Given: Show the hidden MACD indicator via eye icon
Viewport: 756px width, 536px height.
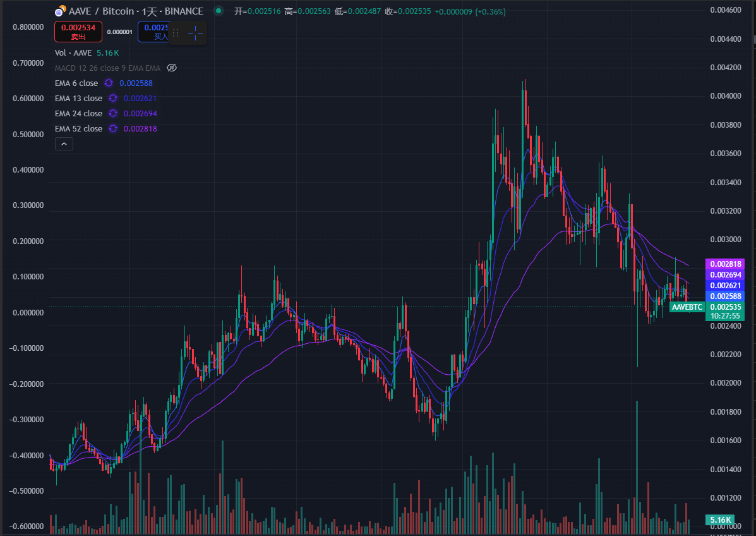Looking at the screenshot, I should [x=172, y=68].
